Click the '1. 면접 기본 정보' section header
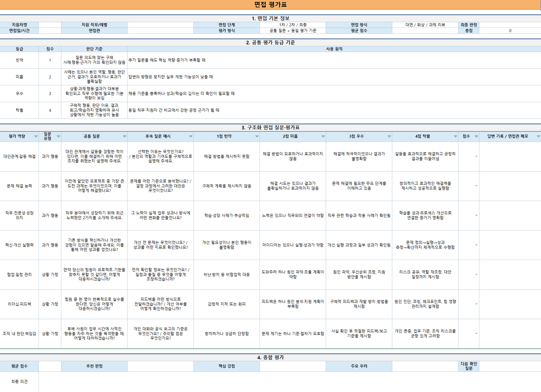The height and width of the screenshot is (392, 541). 270,18
